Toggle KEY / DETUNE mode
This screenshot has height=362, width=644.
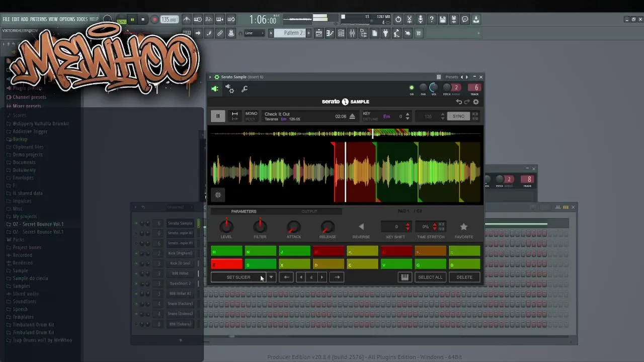(370, 116)
